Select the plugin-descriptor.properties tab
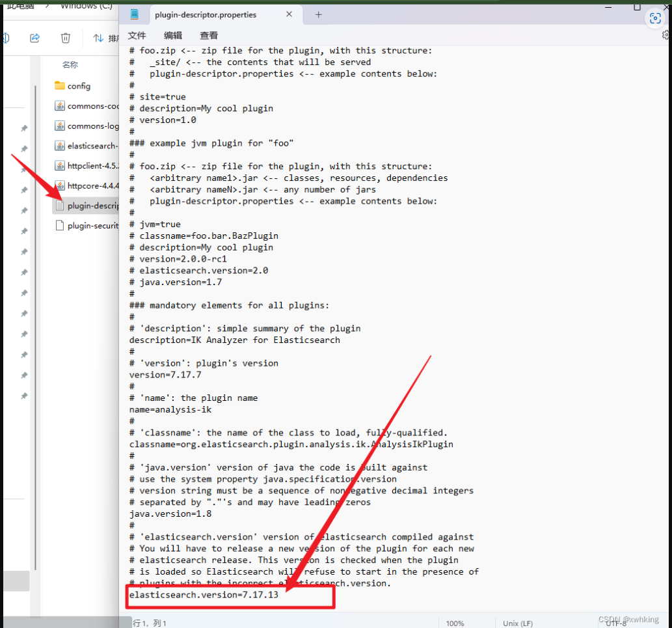Viewport: 672px width, 628px height. click(205, 14)
